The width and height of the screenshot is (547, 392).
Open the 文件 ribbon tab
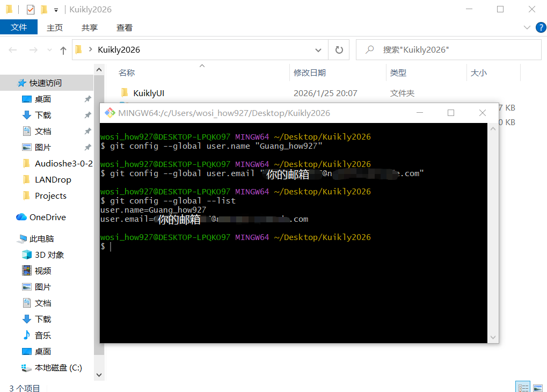point(19,27)
